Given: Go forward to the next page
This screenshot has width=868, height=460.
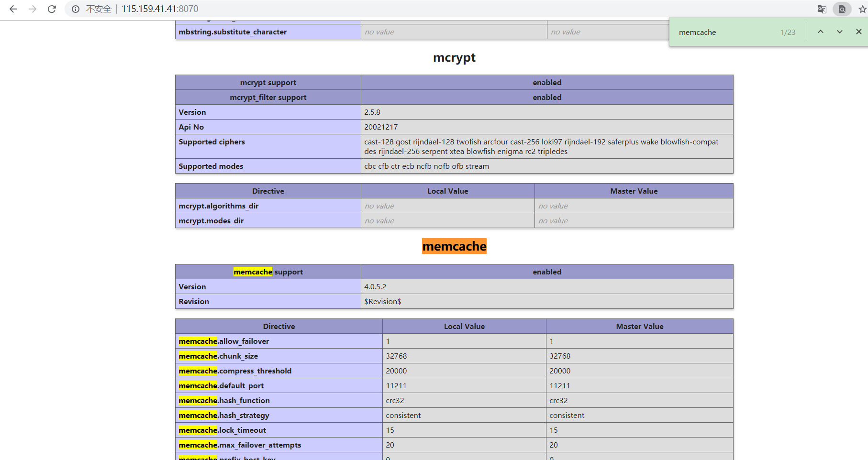Looking at the screenshot, I should point(33,9).
